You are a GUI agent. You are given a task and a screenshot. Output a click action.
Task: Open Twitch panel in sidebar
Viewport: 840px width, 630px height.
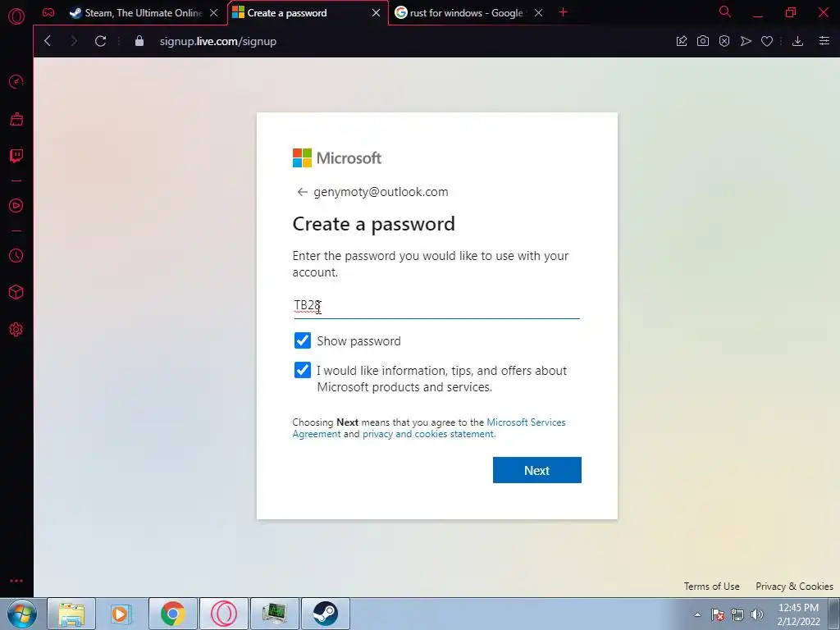(16, 156)
